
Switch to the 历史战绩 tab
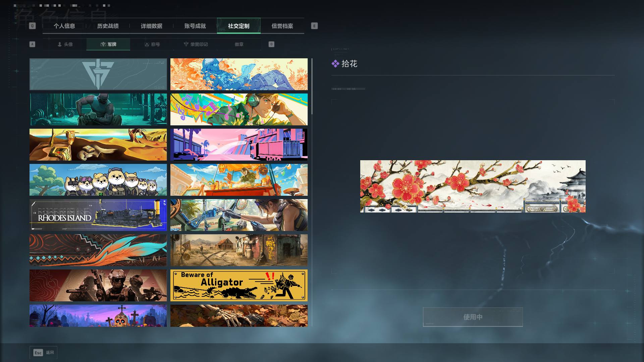pos(108,26)
